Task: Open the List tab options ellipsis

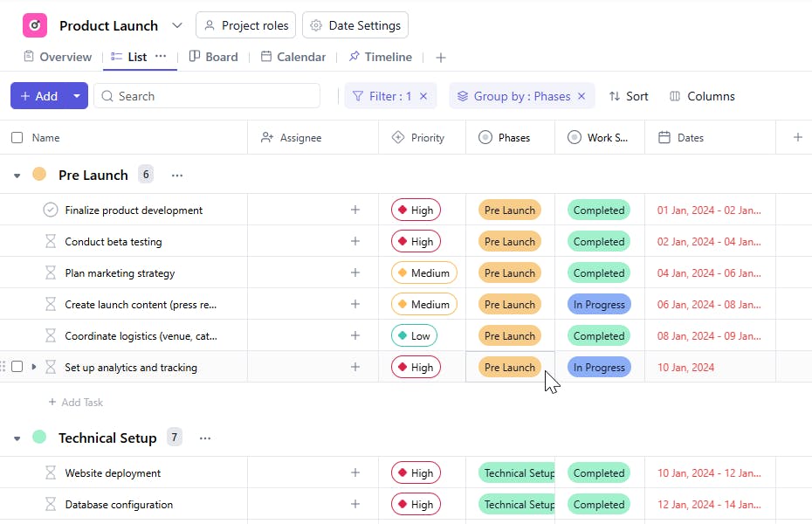Action: [x=161, y=57]
